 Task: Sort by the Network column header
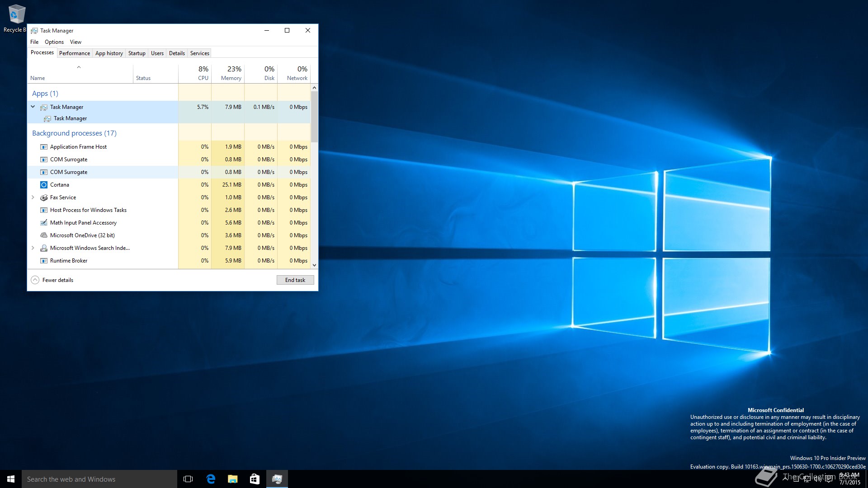click(294, 73)
